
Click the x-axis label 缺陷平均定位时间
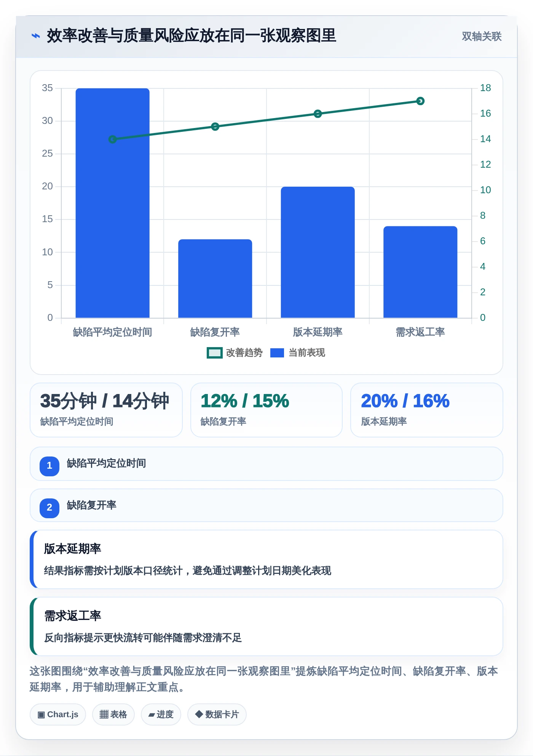[x=113, y=332]
